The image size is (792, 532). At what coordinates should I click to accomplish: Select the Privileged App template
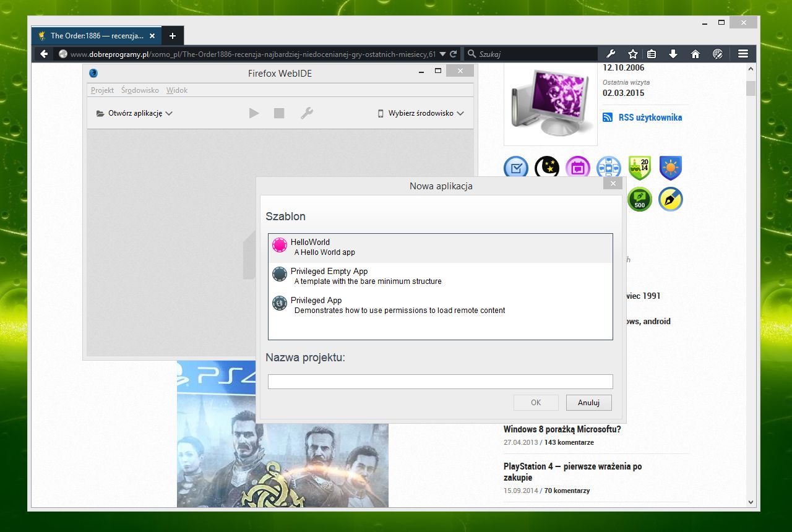click(441, 306)
